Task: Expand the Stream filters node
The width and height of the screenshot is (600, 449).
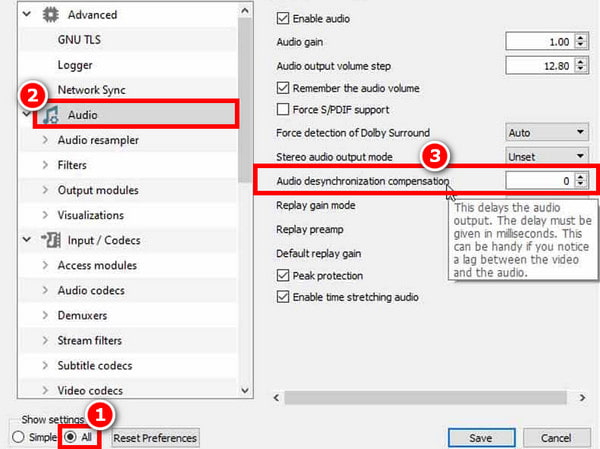Action: point(45,340)
